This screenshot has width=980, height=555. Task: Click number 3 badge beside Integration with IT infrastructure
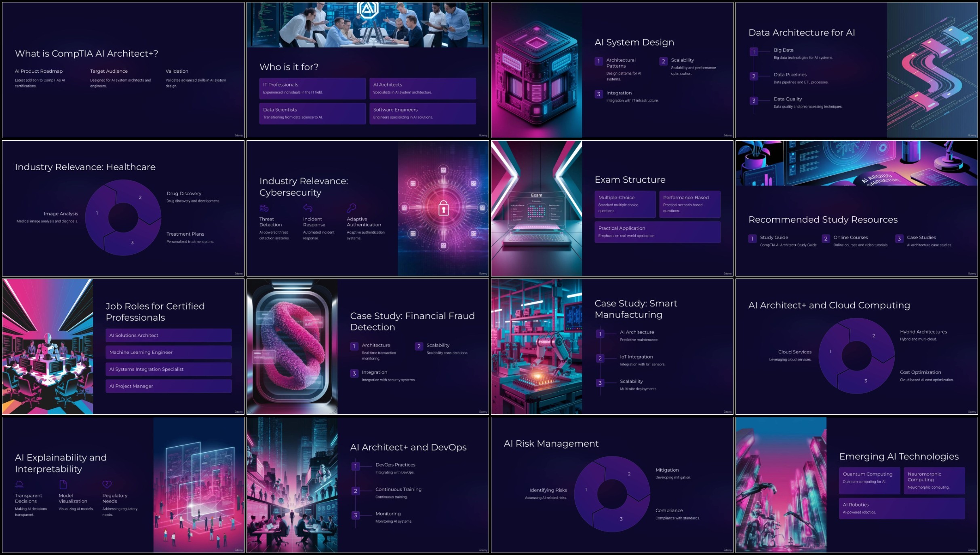click(599, 94)
